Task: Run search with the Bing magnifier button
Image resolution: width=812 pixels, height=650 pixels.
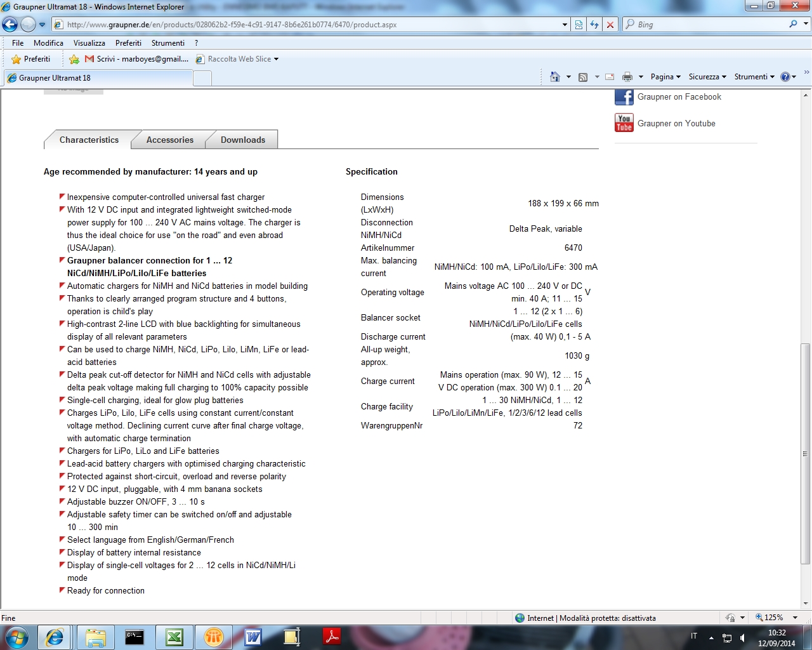Action: 793,24
